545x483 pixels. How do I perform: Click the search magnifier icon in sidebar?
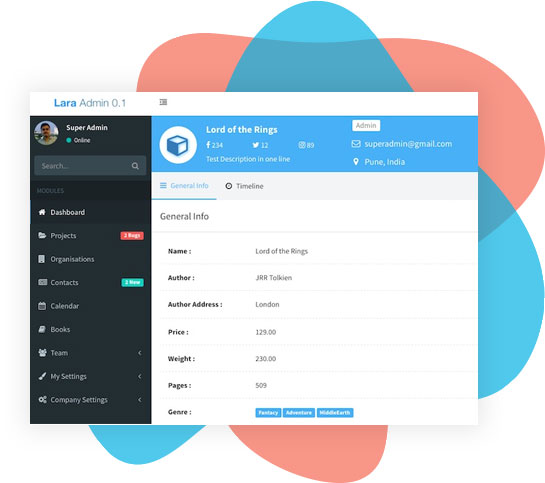coord(135,166)
